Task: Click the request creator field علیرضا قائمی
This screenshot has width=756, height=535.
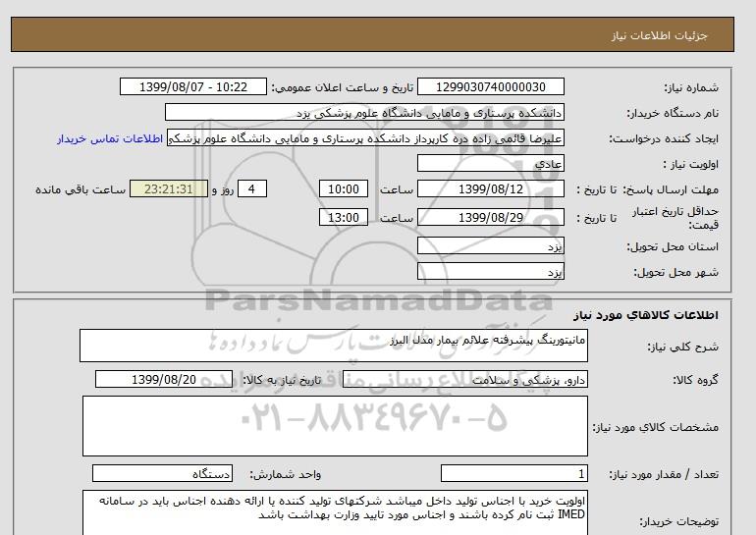Action: coord(365,138)
